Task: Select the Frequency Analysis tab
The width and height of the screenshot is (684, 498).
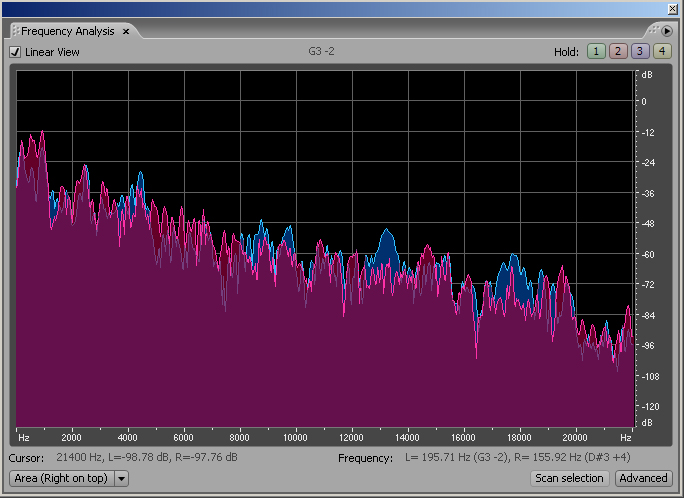Action: (x=68, y=31)
